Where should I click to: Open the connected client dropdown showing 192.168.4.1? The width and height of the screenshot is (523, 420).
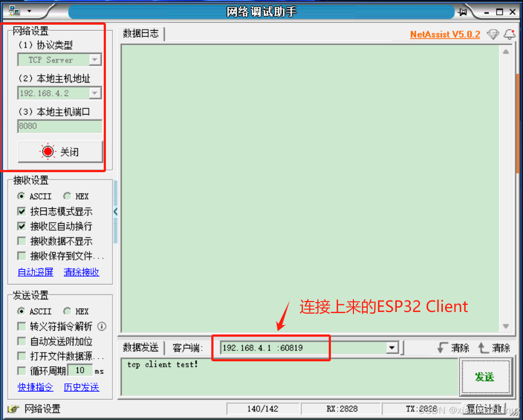tap(391, 348)
